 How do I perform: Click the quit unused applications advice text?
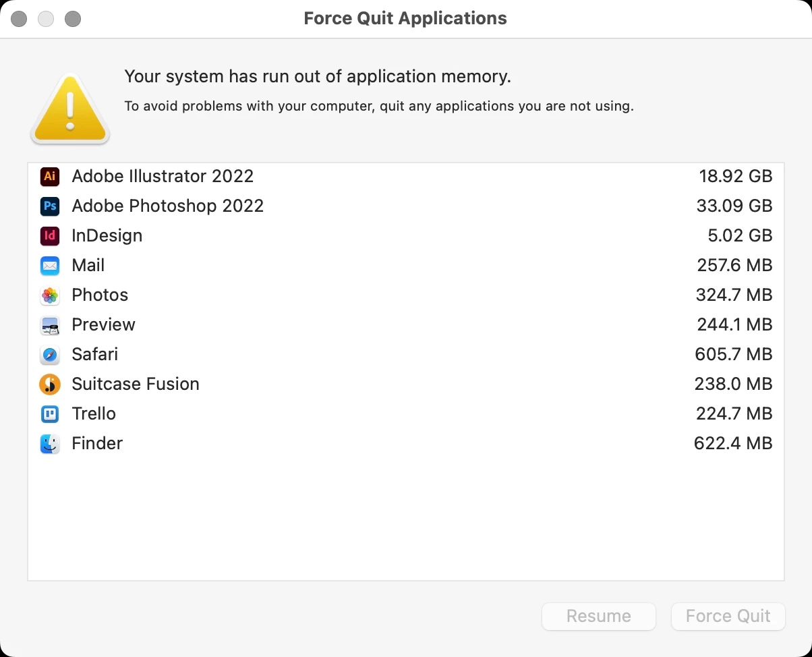[x=379, y=106]
